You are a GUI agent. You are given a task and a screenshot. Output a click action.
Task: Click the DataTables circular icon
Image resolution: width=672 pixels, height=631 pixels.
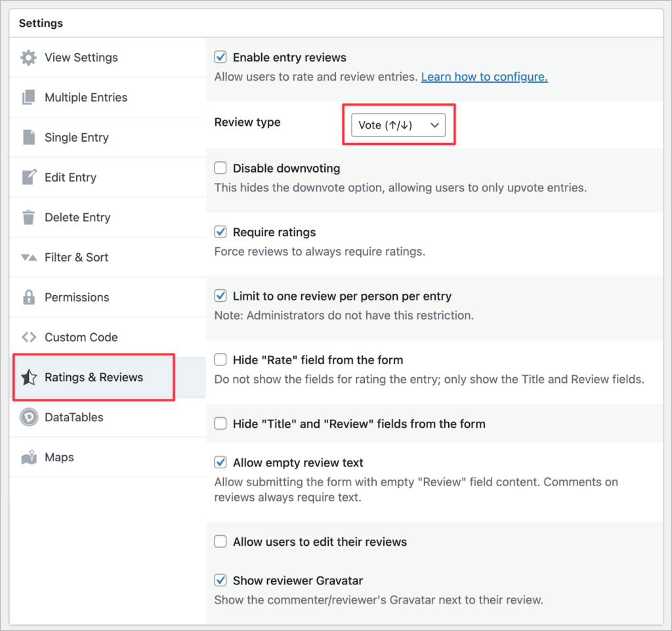click(x=29, y=417)
